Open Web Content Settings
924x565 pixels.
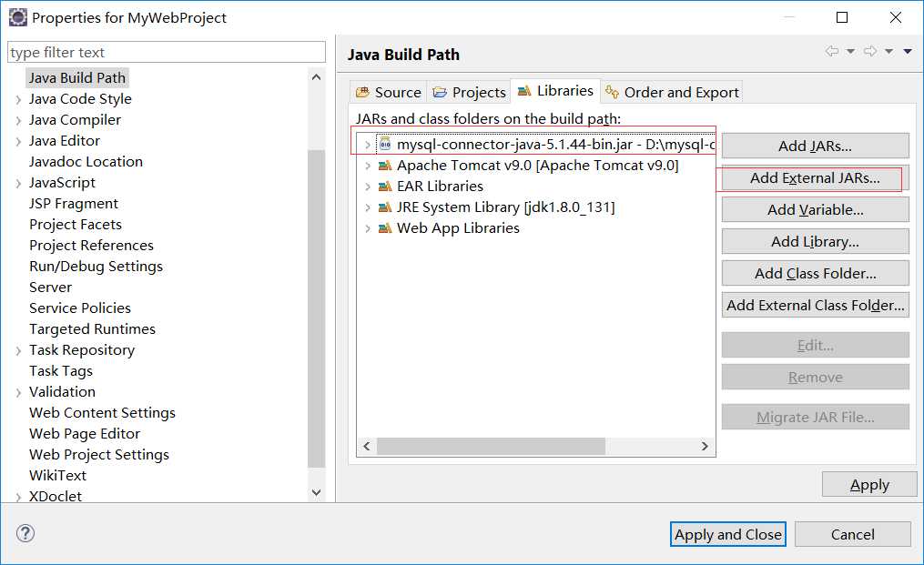tap(103, 412)
